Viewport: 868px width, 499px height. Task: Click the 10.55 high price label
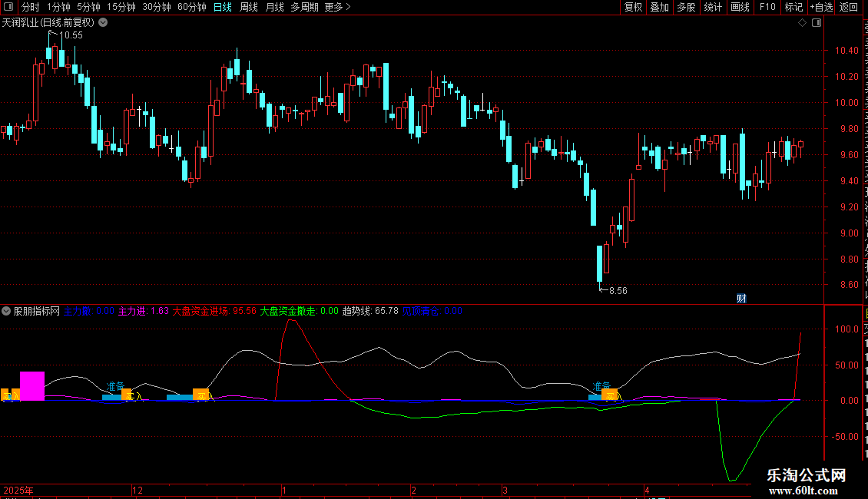point(71,35)
